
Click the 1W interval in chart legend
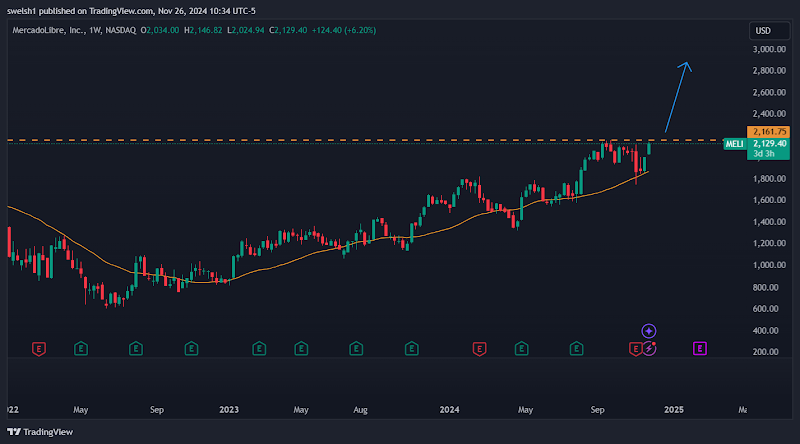(95, 30)
